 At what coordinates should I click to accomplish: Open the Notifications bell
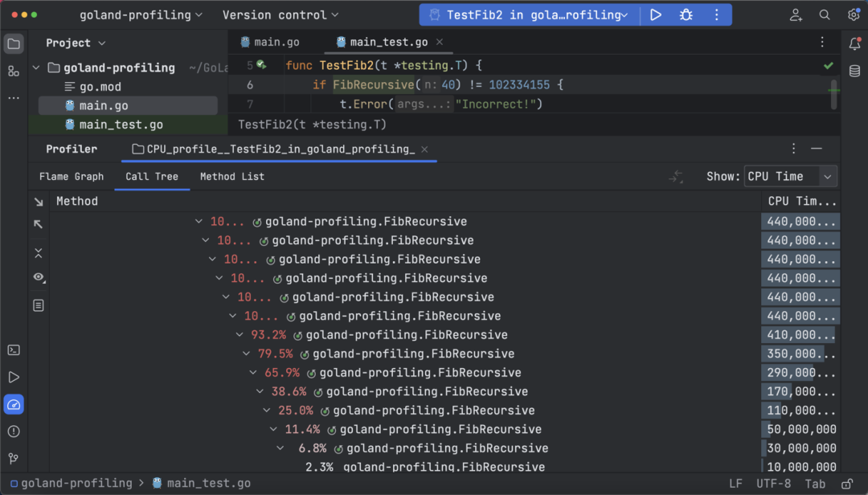[x=854, y=43]
